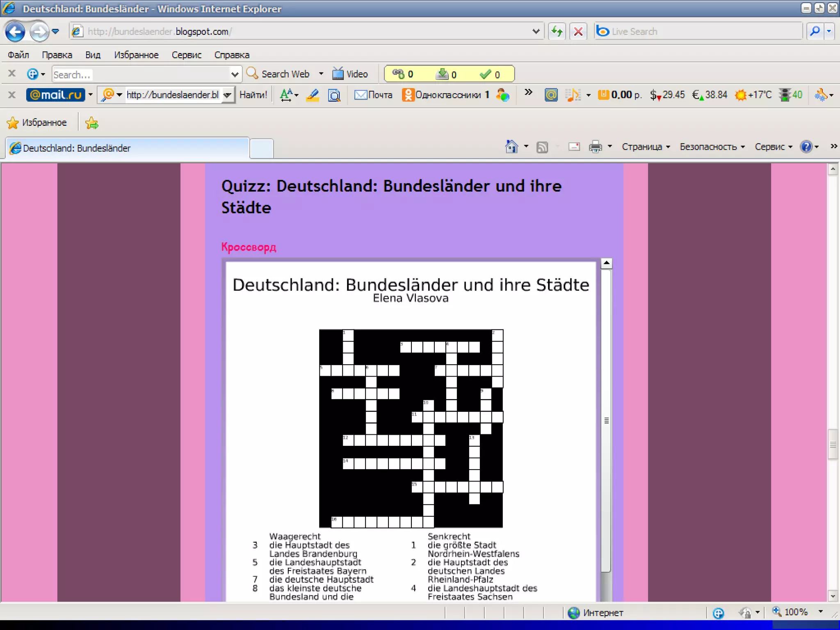Open the address bar URL dropdown arrow
The height and width of the screenshot is (630, 840).
[x=536, y=32]
